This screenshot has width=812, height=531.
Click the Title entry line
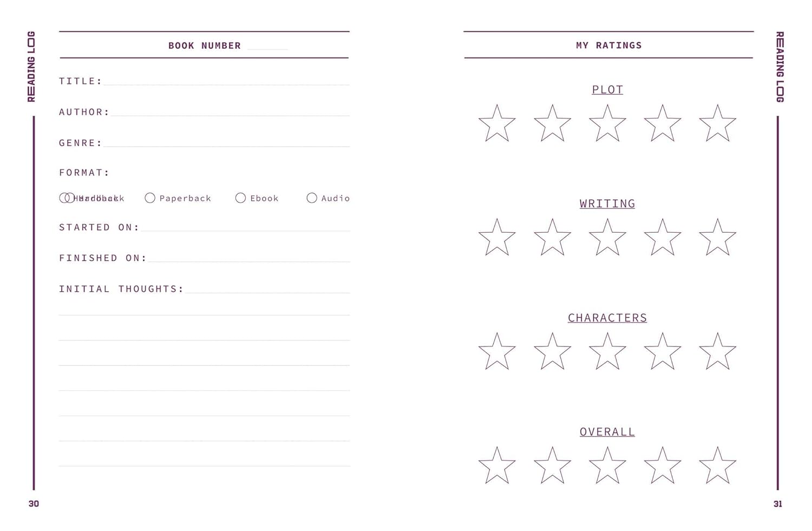pos(226,81)
